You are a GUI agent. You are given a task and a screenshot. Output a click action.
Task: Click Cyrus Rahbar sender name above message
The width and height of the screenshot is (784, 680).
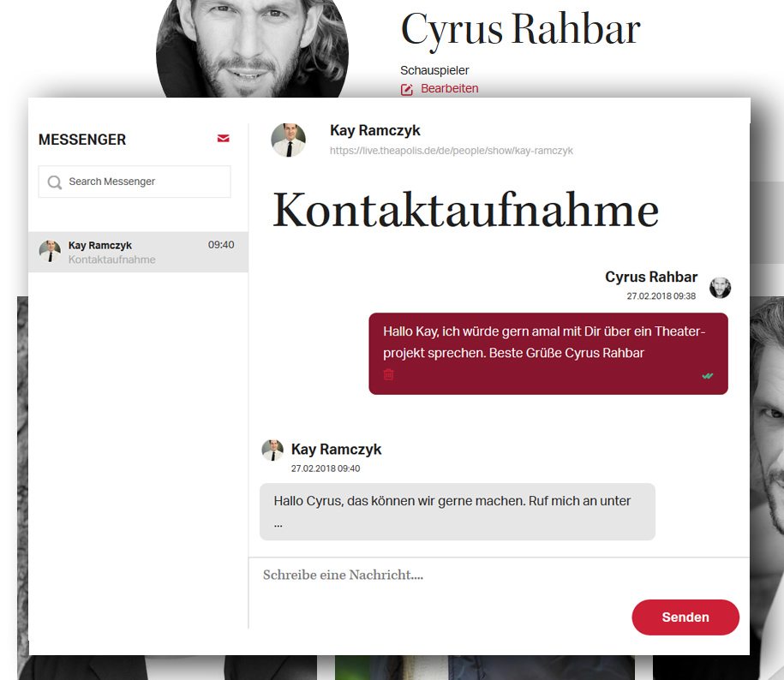[x=651, y=277]
